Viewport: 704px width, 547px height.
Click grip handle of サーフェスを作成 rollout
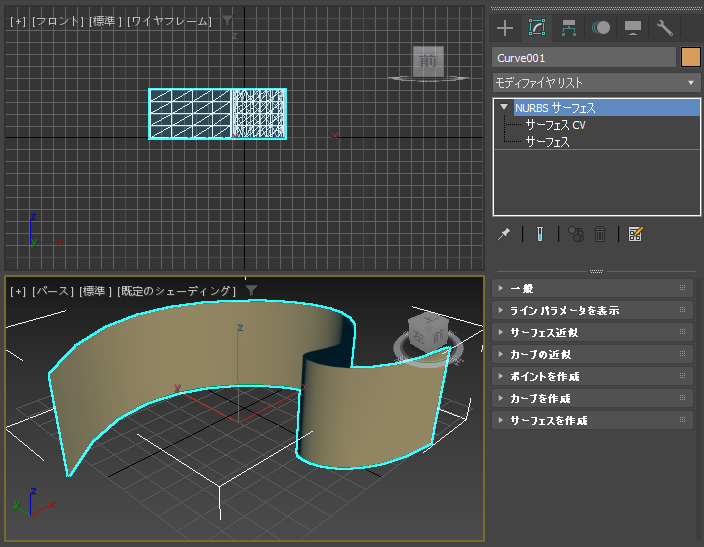(682, 420)
